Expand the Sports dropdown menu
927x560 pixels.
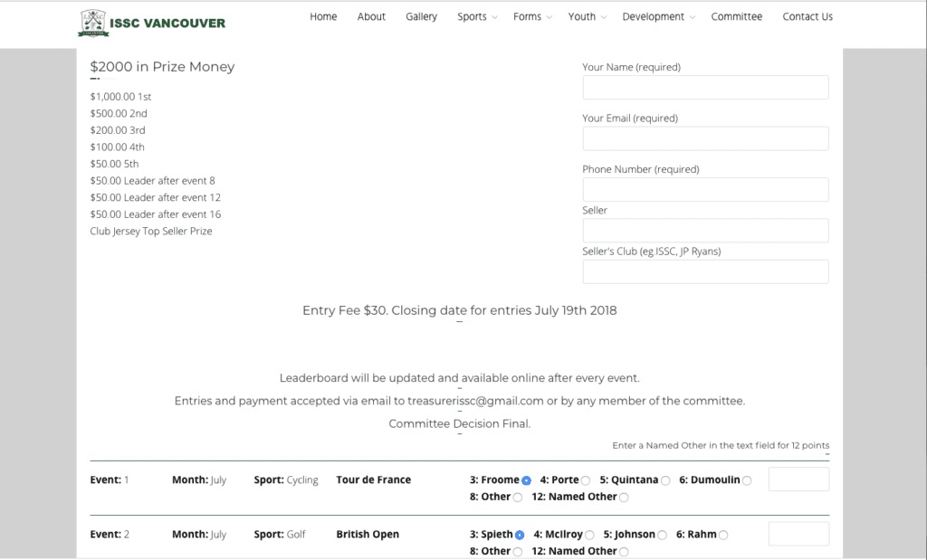click(477, 16)
